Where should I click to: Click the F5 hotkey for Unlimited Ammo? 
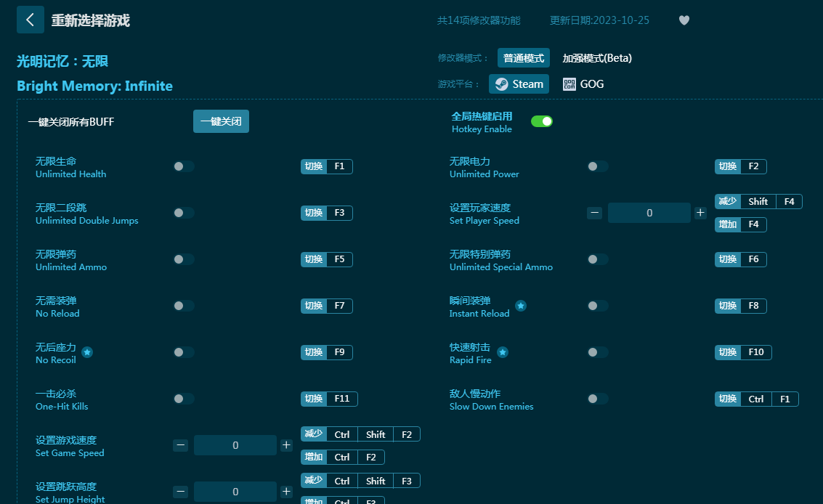coord(326,259)
